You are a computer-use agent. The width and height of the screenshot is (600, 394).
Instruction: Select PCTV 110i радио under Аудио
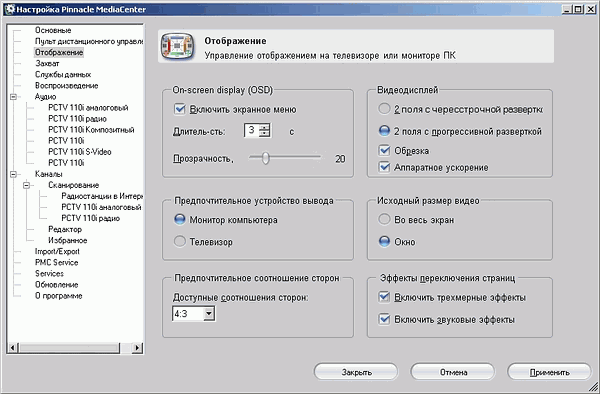pos(77,119)
